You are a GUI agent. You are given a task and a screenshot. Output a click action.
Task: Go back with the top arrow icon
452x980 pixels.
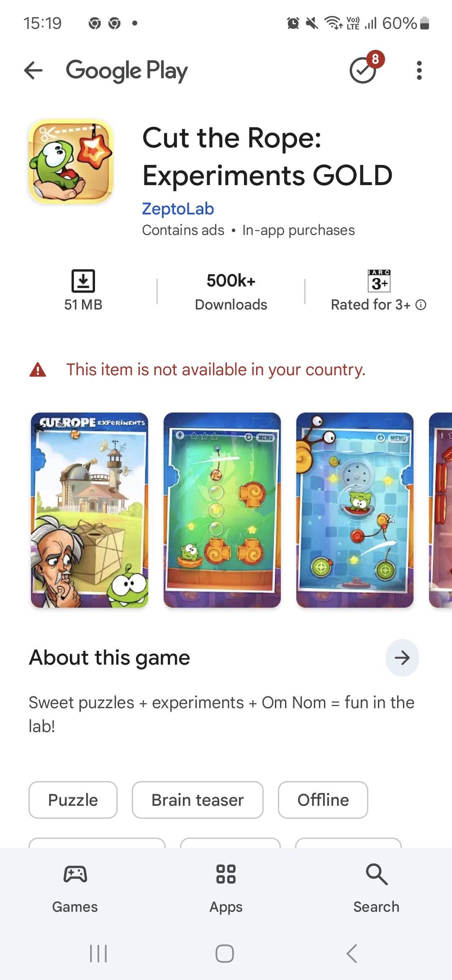click(x=33, y=70)
